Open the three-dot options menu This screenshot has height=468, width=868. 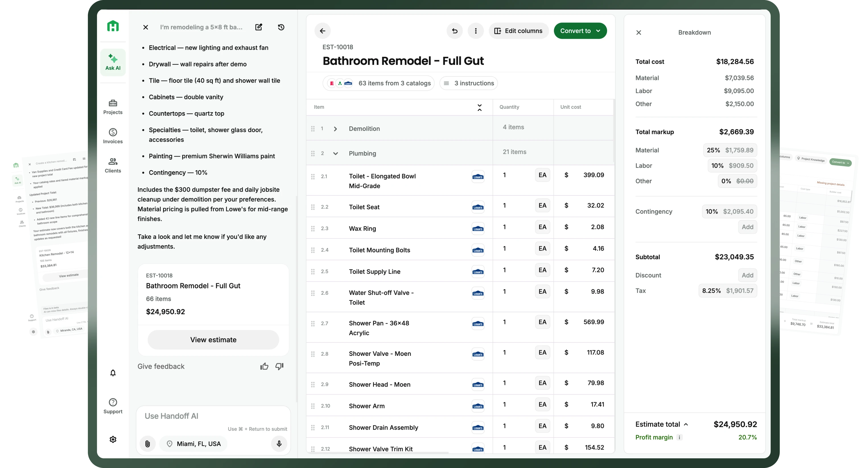pyautogui.click(x=476, y=31)
